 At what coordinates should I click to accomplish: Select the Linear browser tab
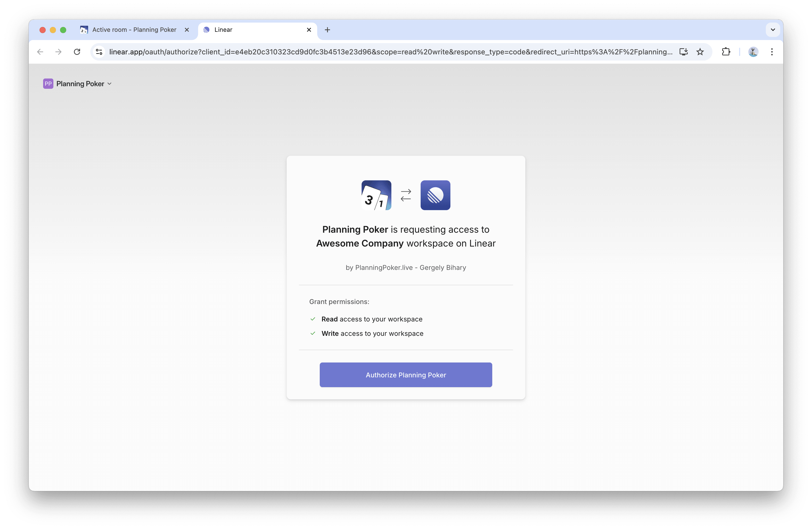(x=257, y=30)
